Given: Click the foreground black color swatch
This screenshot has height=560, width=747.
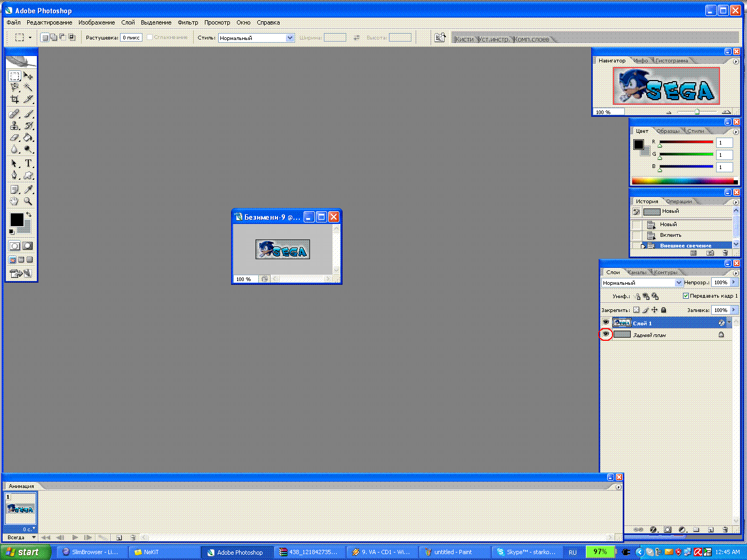Looking at the screenshot, I should [x=17, y=219].
